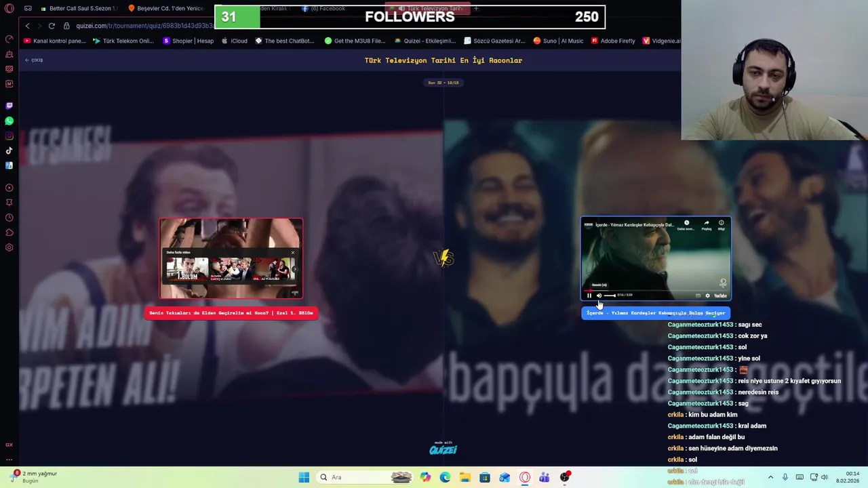Open Vidgenie.ai bookmark
The width and height of the screenshot is (868, 488).
(x=662, y=41)
